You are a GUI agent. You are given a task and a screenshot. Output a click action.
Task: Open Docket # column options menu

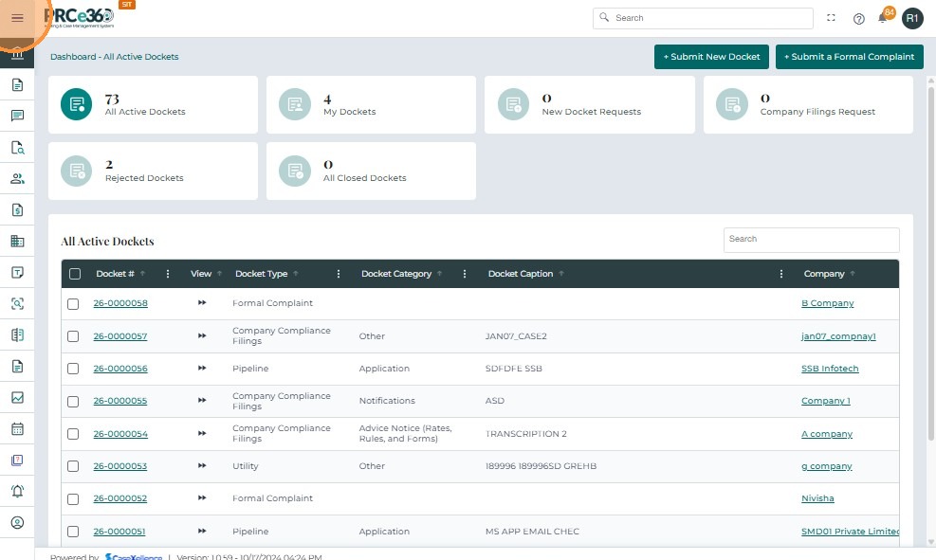tap(168, 274)
